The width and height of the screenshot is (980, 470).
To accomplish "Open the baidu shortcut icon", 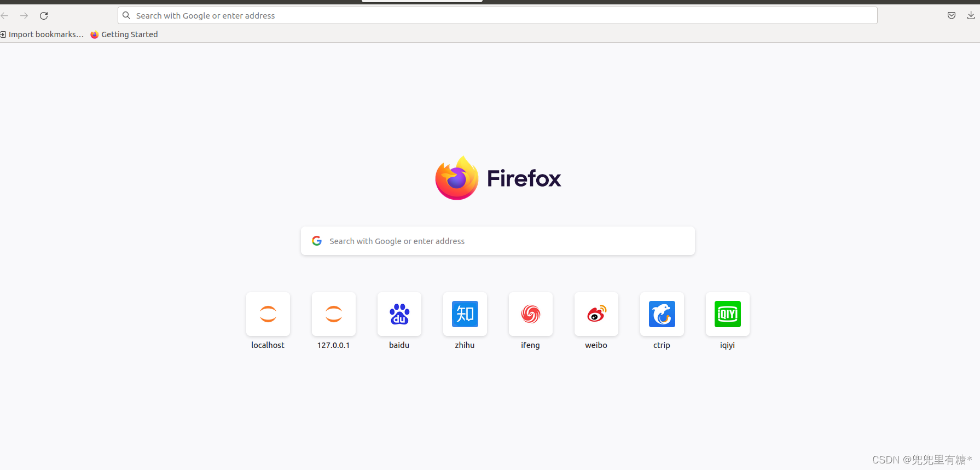I will (399, 314).
